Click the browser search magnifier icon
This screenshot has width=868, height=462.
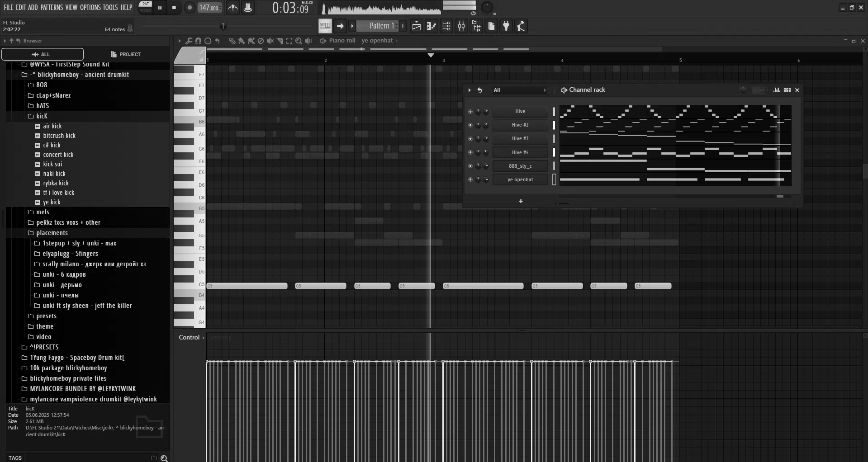tap(164, 458)
